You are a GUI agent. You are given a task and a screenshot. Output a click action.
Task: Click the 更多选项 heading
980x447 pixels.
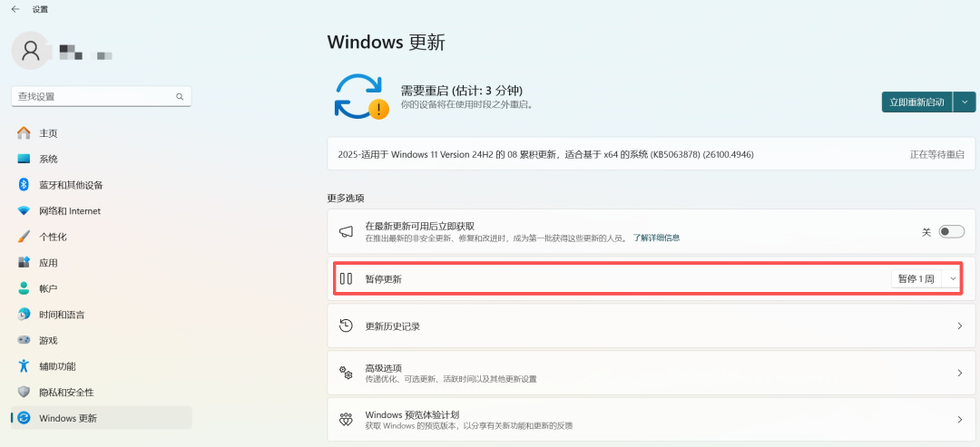[x=346, y=198]
